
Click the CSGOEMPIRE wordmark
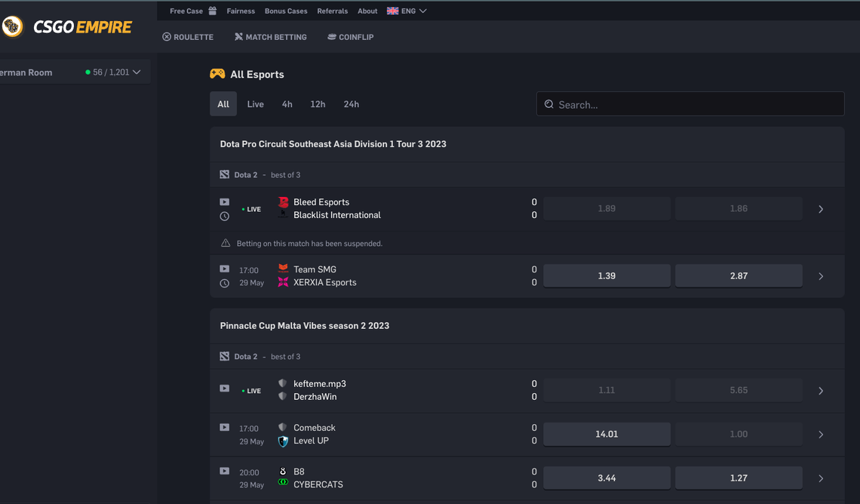click(x=83, y=27)
